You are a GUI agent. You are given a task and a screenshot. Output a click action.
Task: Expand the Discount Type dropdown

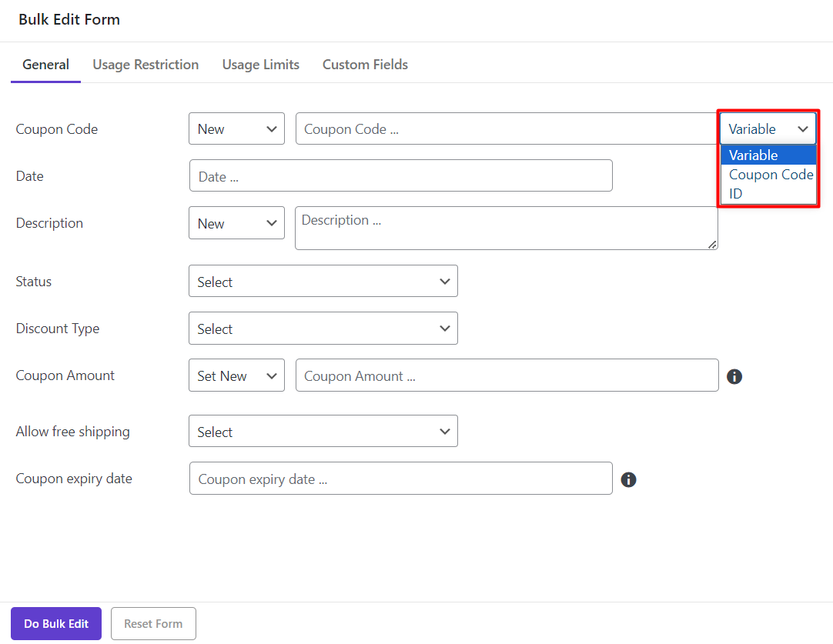coord(323,329)
